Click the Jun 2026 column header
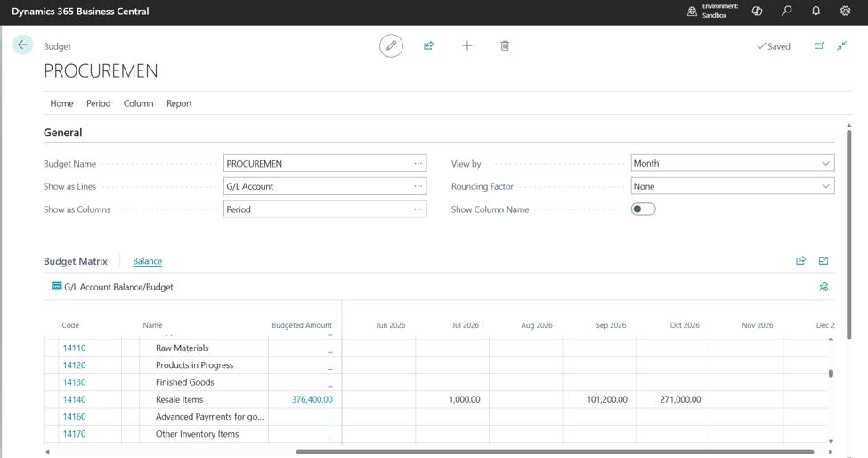Viewport: 868px width, 458px height. [x=391, y=325]
